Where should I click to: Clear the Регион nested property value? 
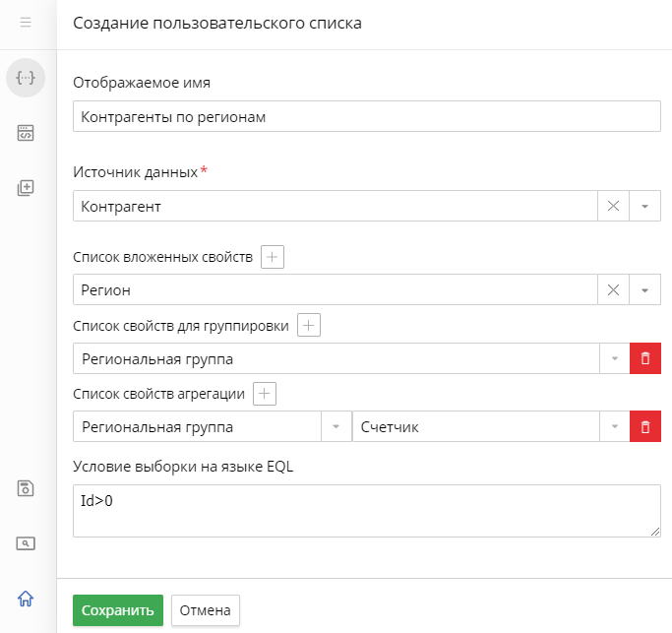click(613, 289)
